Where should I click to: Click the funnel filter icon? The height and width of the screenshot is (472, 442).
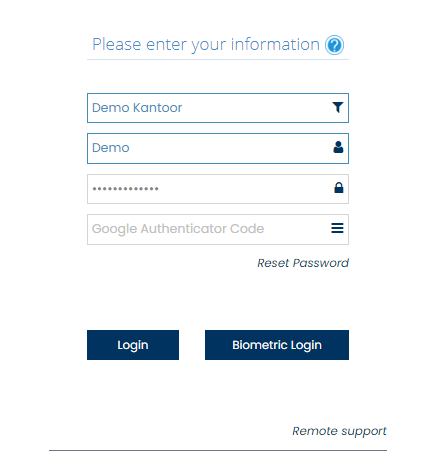point(338,107)
